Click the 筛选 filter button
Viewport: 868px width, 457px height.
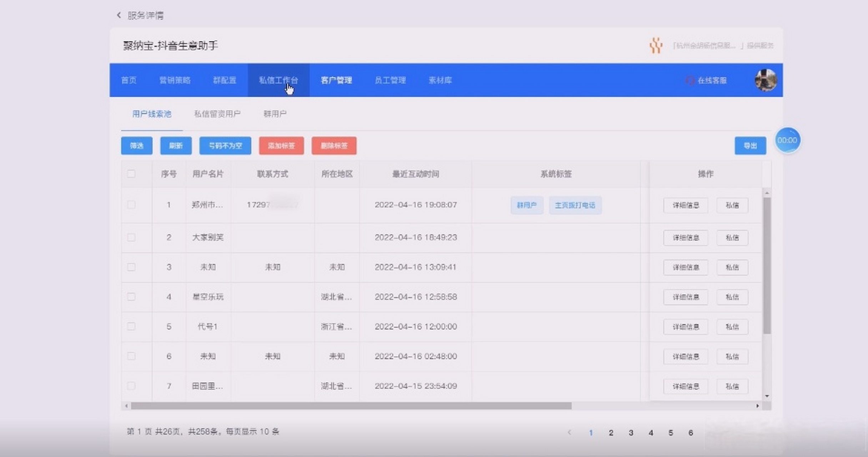click(136, 146)
